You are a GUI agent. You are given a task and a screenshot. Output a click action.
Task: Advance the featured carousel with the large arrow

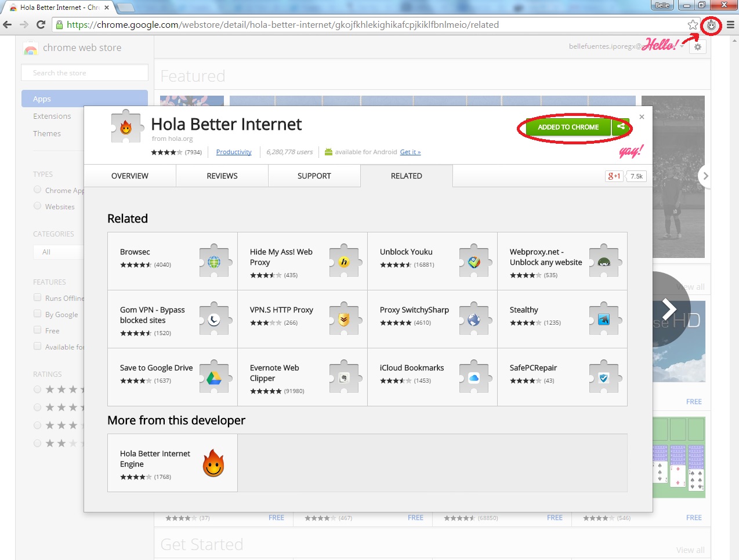coord(669,308)
